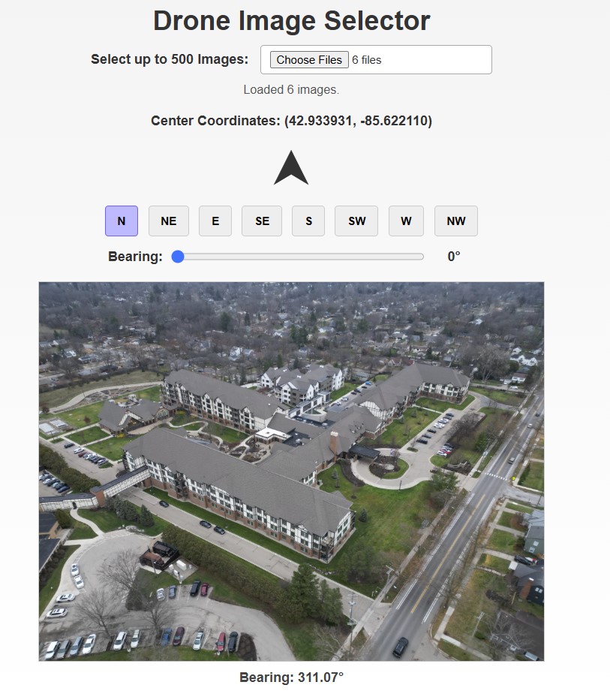Set direction to W
This screenshot has height=700, width=610.
(x=406, y=221)
